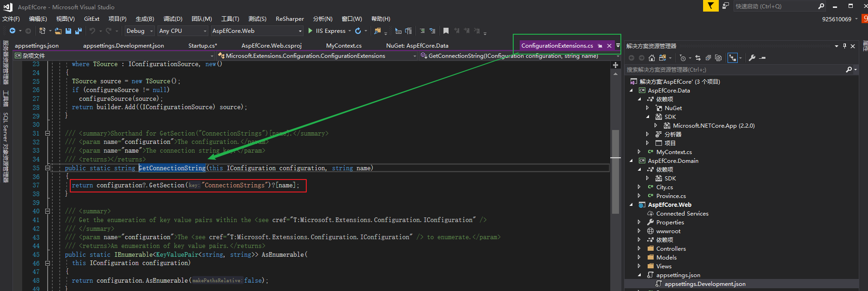The image size is (868, 291).
Task: Click the editor split-window handle
Action: tap(615, 65)
